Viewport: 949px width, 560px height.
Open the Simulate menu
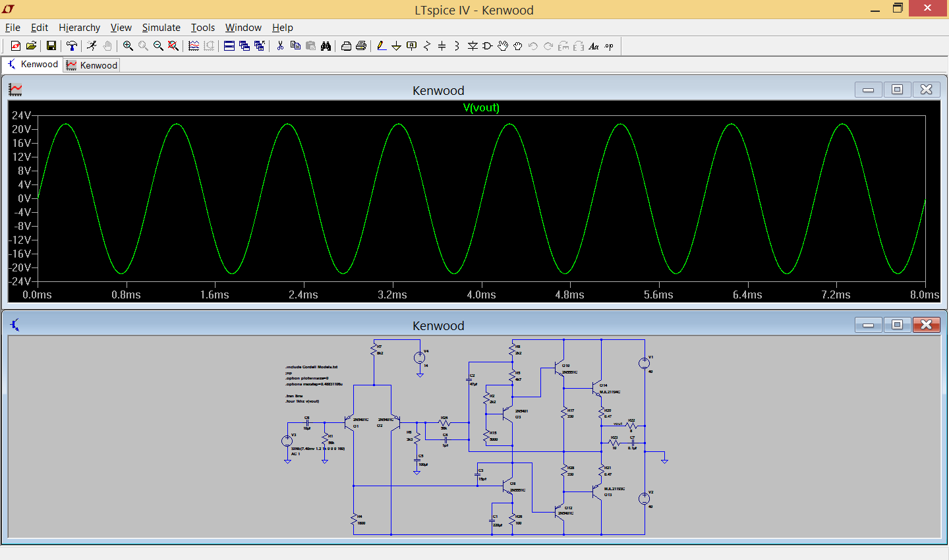[x=161, y=28]
